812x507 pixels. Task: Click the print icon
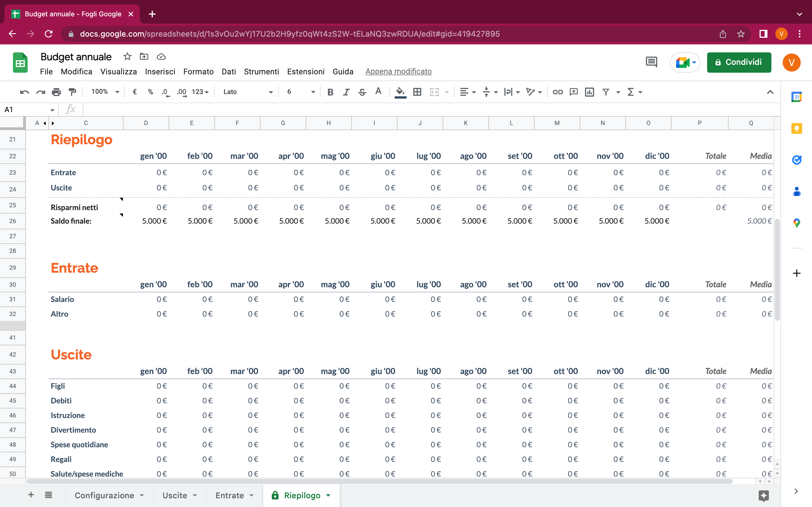point(56,92)
